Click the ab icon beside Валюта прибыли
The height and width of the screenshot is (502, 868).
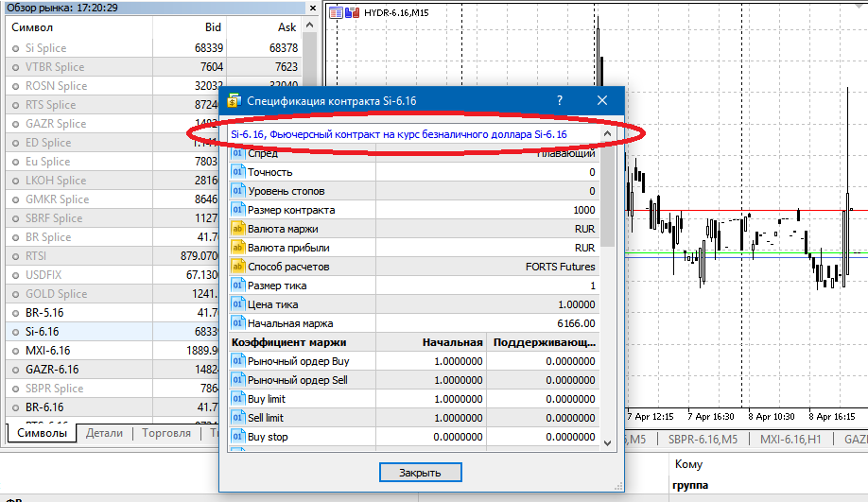coord(238,248)
